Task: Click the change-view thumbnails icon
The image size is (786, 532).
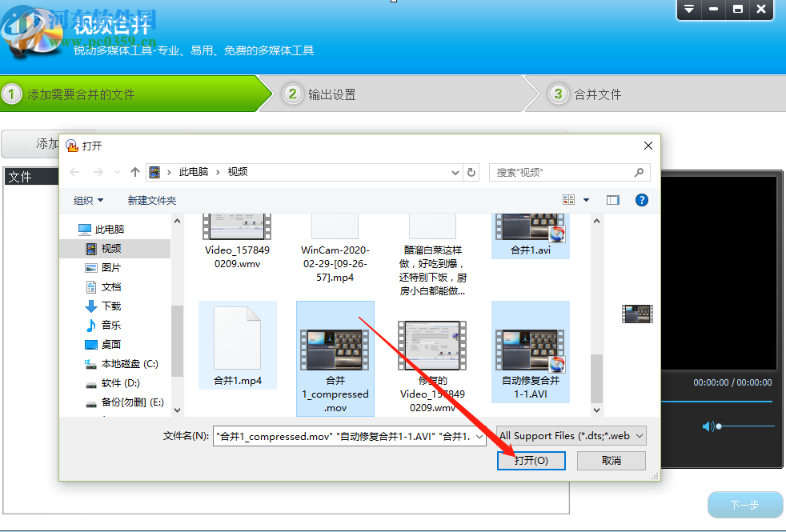Action: 570,199
